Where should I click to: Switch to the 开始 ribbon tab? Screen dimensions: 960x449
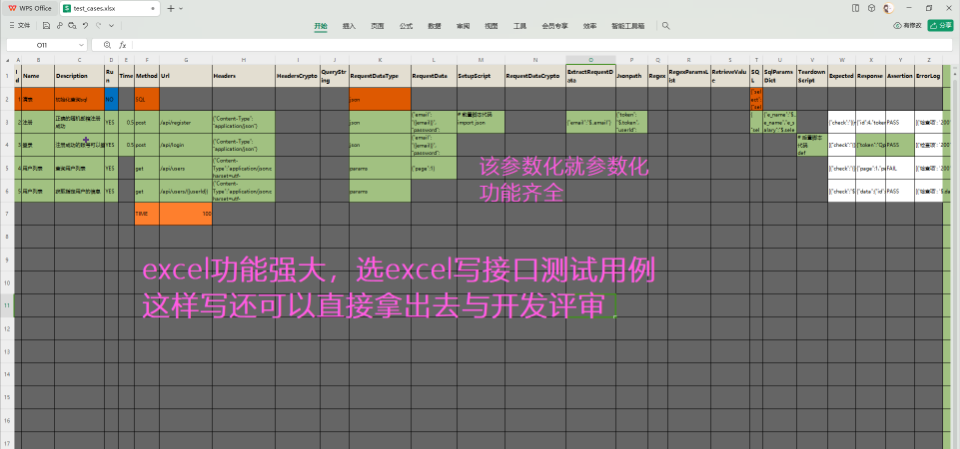[x=321, y=26]
